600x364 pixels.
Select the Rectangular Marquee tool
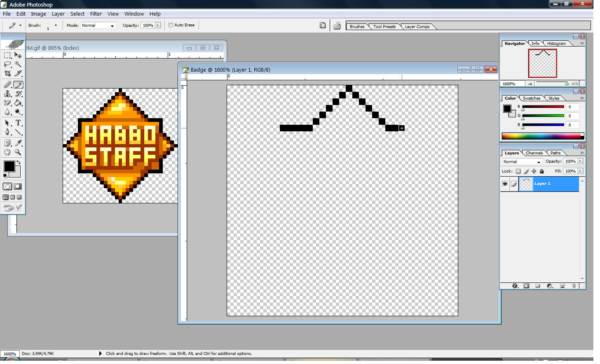click(x=7, y=55)
